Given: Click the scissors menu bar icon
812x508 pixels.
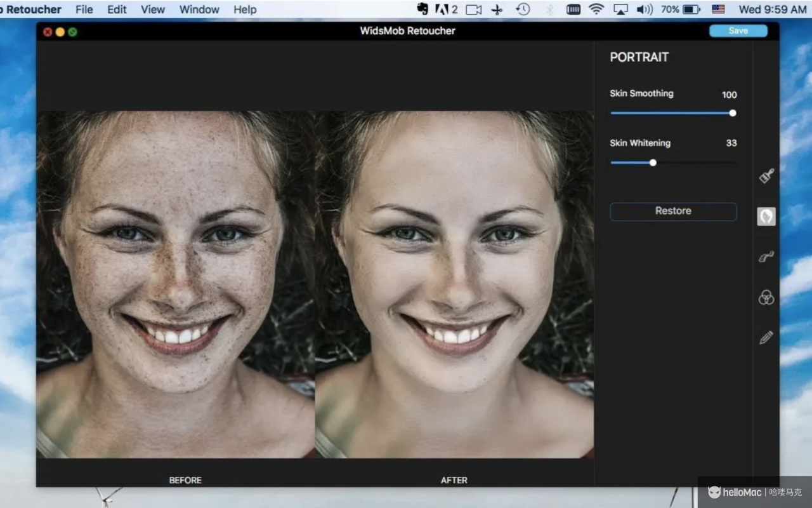Looking at the screenshot, I should [x=497, y=10].
